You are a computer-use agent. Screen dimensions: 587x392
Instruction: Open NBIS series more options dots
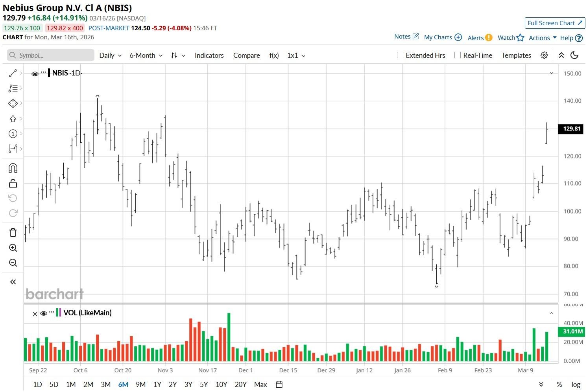click(43, 73)
